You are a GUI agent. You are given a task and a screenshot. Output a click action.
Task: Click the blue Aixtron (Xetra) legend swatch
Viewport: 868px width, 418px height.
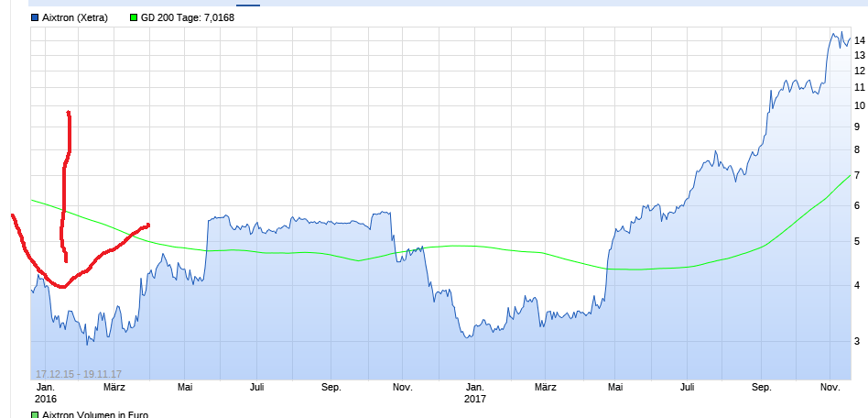pos(36,17)
